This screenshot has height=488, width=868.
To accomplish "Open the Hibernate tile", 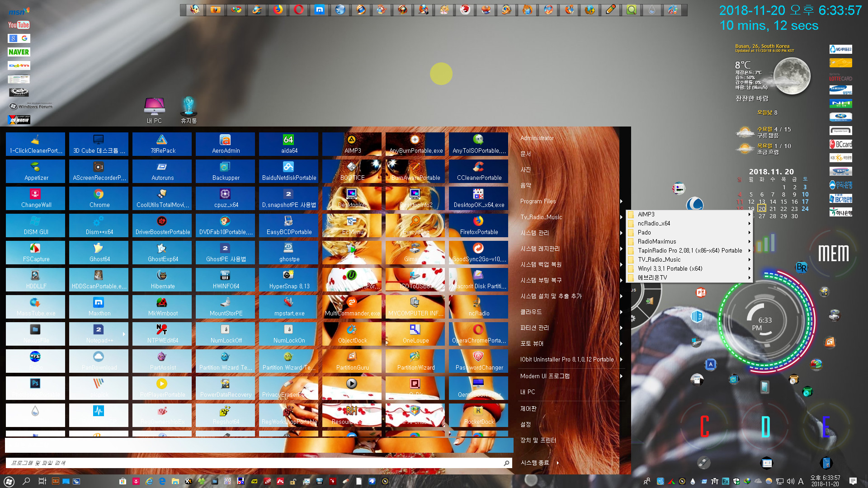I will (162, 280).
